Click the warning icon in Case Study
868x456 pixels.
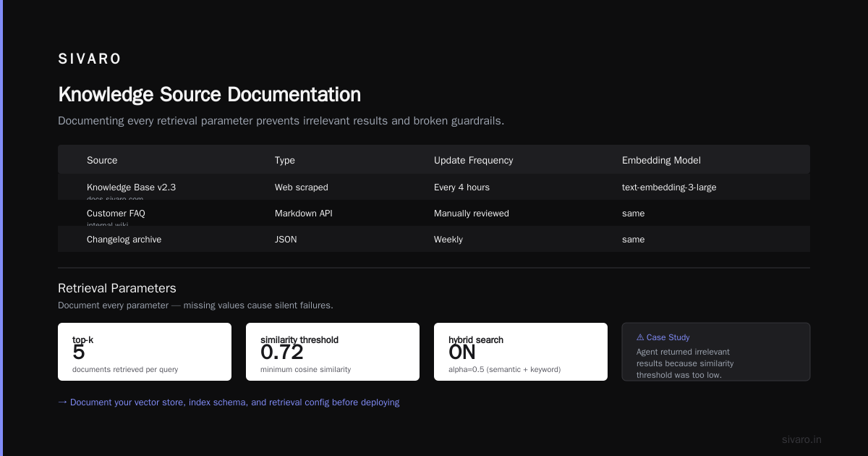(x=640, y=337)
